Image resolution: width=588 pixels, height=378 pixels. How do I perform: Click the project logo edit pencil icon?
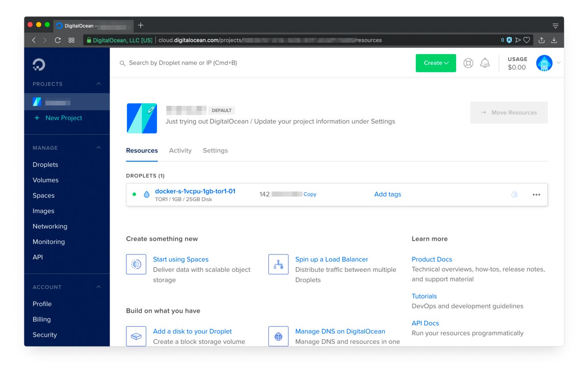151,109
